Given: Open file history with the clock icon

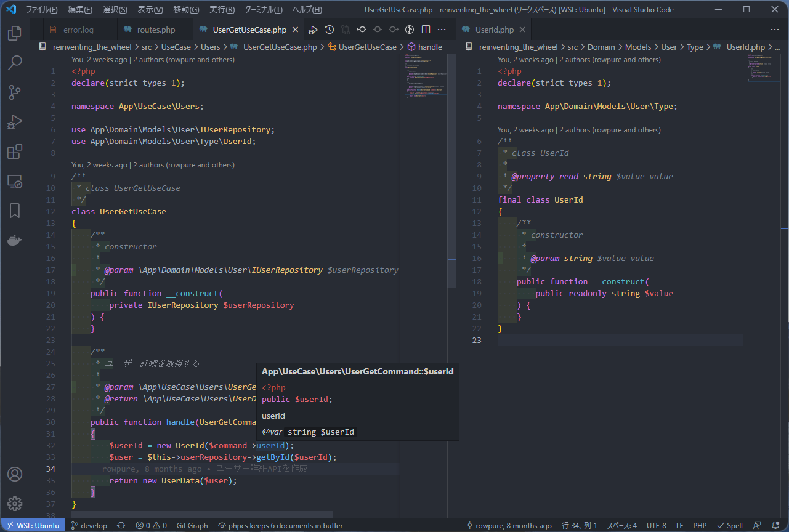Looking at the screenshot, I should point(328,29).
